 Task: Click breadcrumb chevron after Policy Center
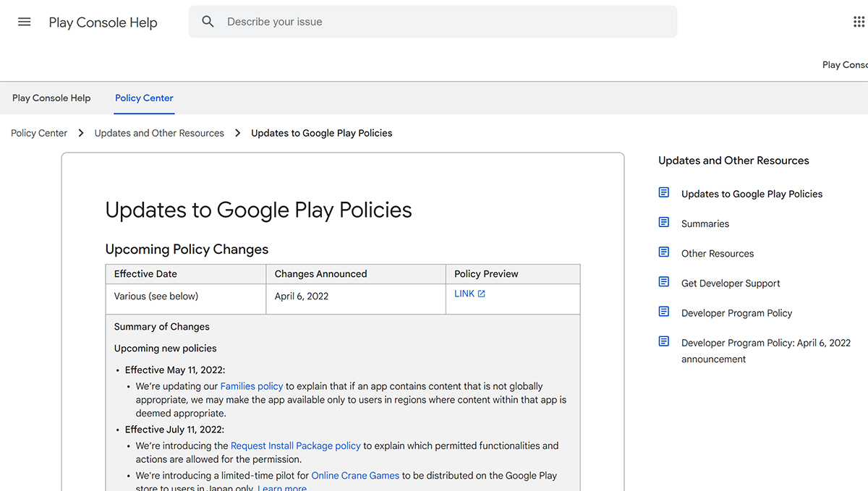coord(81,133)
